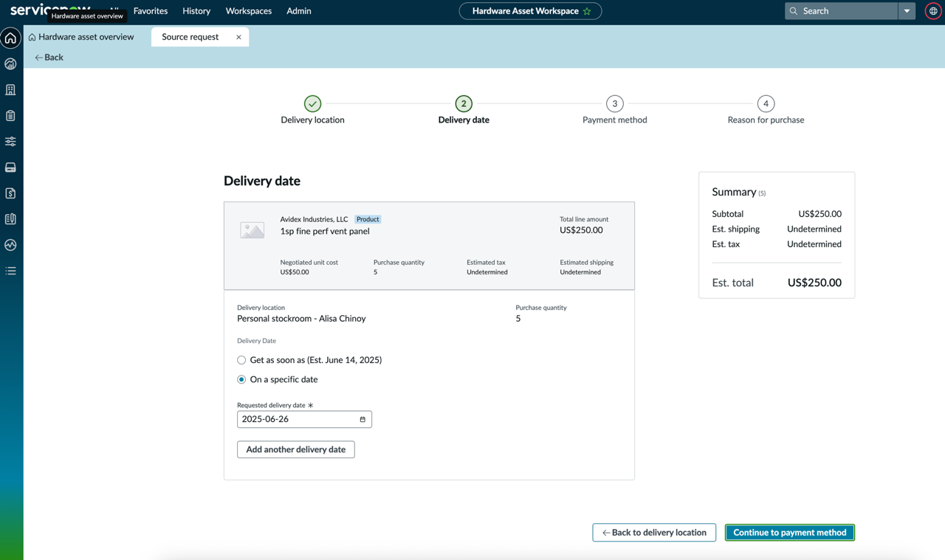
Task: Click step 4 Reason for purchase circle
Action: pyautogui.click(x=766, y=103)
